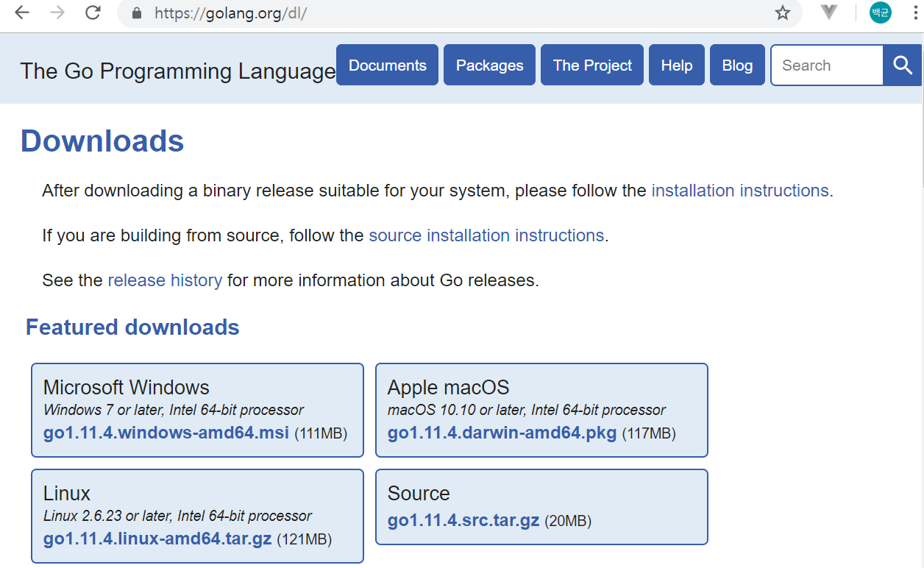This screenshot has width=924, height=568.
Task: Click the Windows 7 or later requirement text
Action: [x=174, y=410]
